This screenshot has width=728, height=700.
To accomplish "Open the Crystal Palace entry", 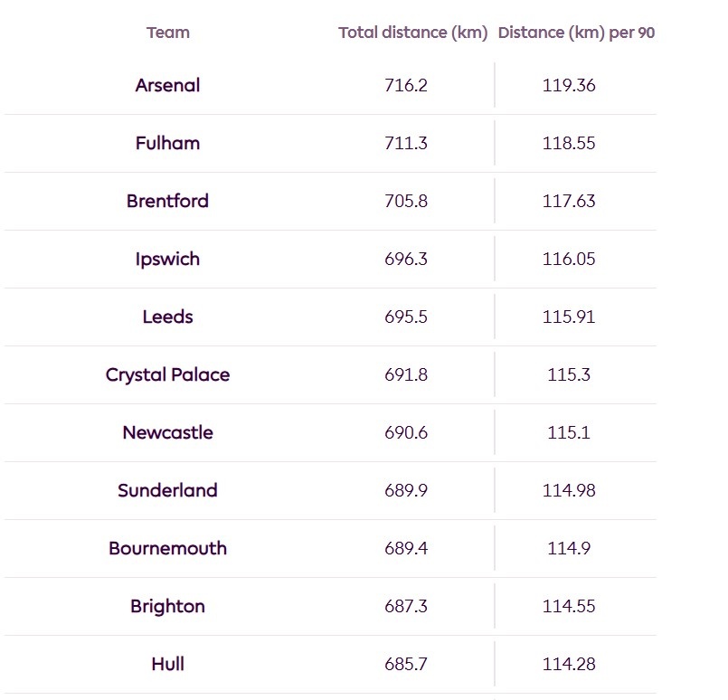I will (167, 374).
